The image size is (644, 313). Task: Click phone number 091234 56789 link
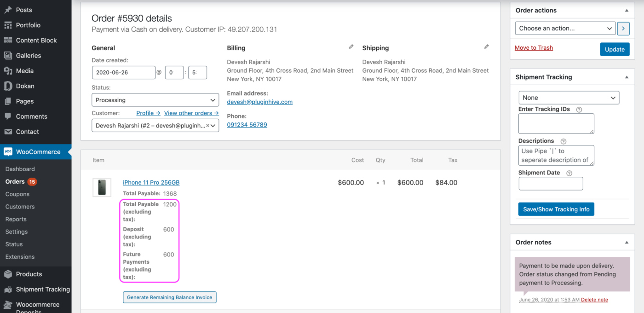[x=247, y=125]
